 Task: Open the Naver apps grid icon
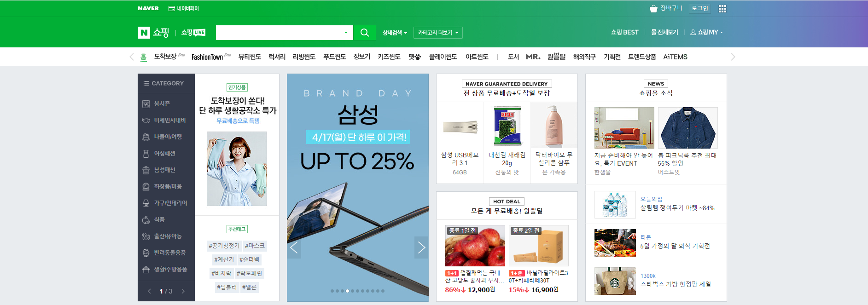[x=722, y=9]
